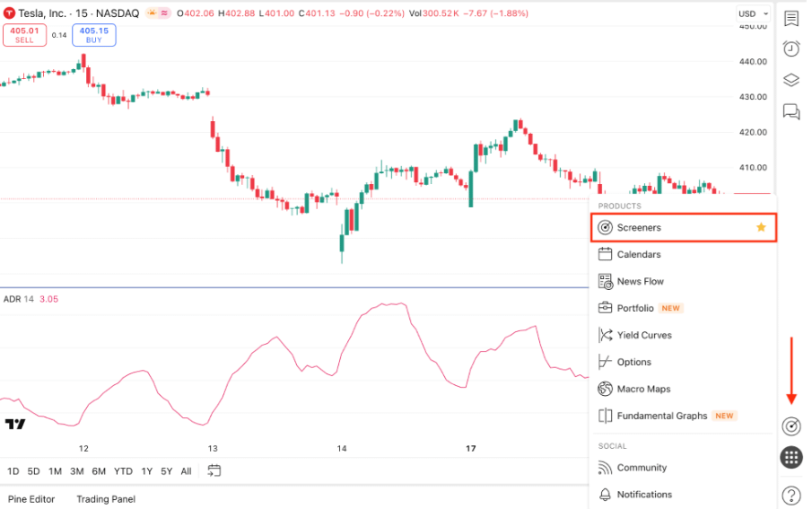
Task: Open Community in the social section
Action: pyautogui.click(x=683, y=468)
